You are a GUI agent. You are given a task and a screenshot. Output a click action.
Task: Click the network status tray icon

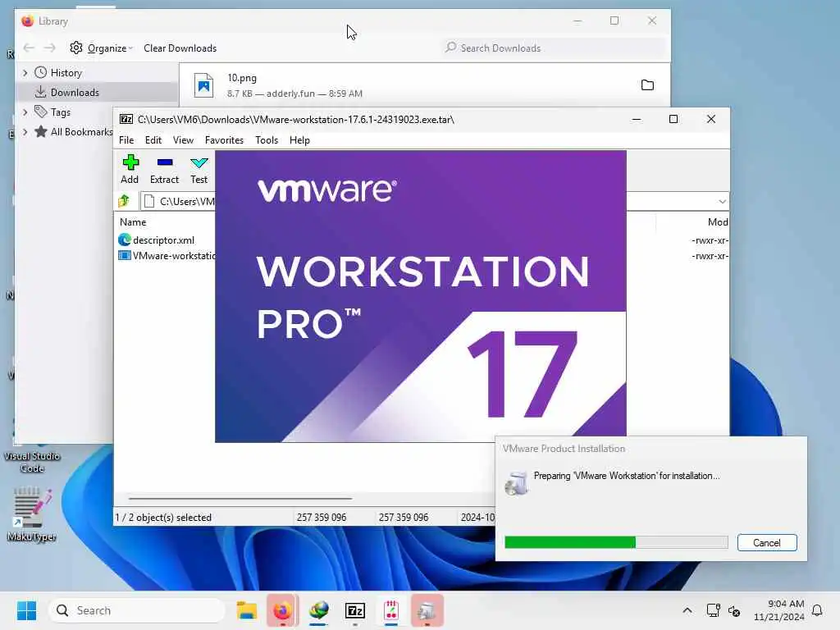coord(713,610)
